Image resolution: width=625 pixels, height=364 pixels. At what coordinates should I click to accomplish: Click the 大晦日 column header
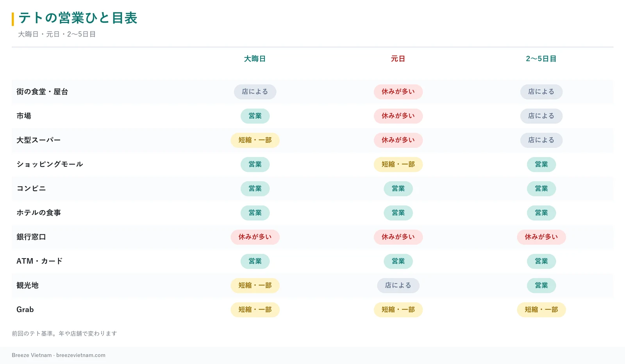click(x=255, y=59)
